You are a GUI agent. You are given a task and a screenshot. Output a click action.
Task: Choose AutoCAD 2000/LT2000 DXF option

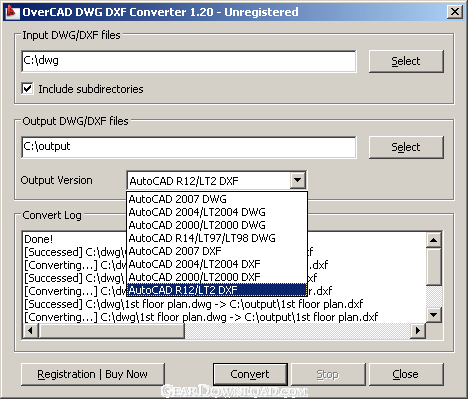[x=217, y=277]
